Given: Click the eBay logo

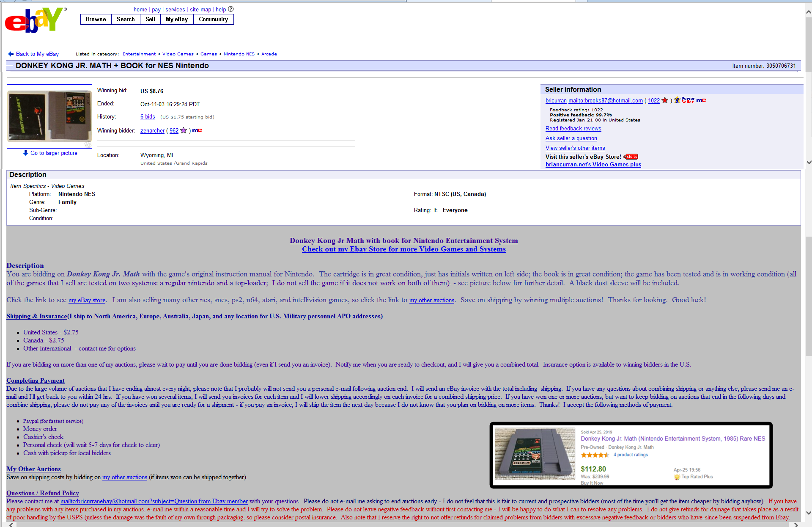Looking at the screenshot, I should click(x=35, y=20).
